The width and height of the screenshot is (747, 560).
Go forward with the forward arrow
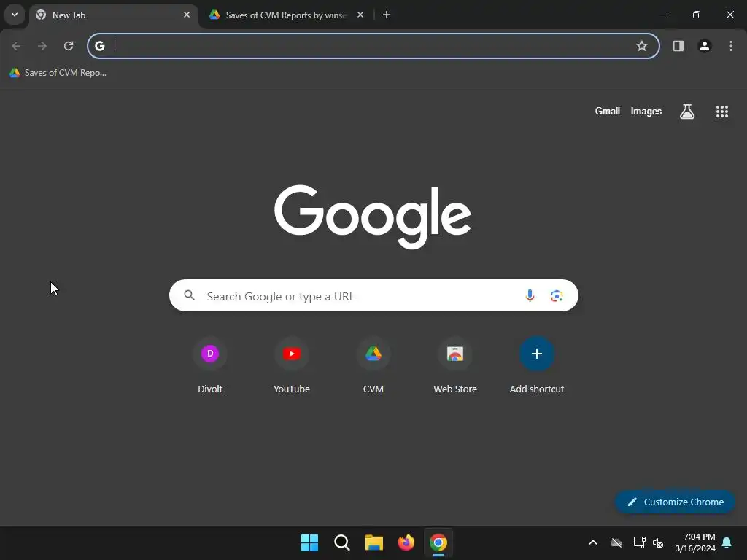point(42,46)
